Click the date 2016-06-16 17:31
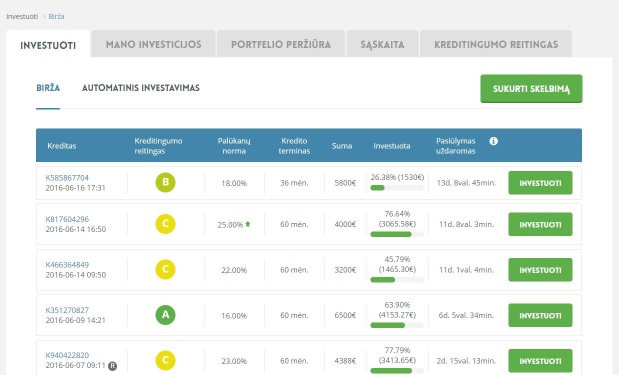Image resolution: width=619 pixels, height=375 pixels. coord(75,188)
